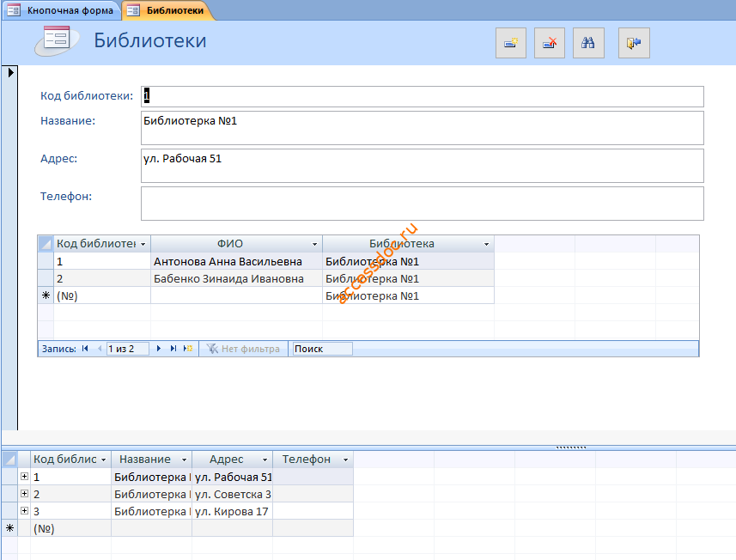Click 'Библиотерка №1' in the Бабенко row

408,278
